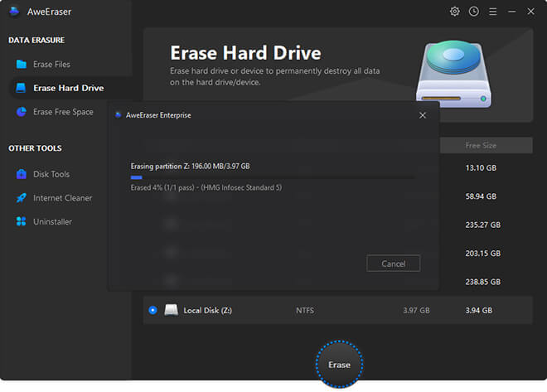Click the AweEraser logo in title bar
The height and width of the screenshot is (392, 547).
click(14, 12)
